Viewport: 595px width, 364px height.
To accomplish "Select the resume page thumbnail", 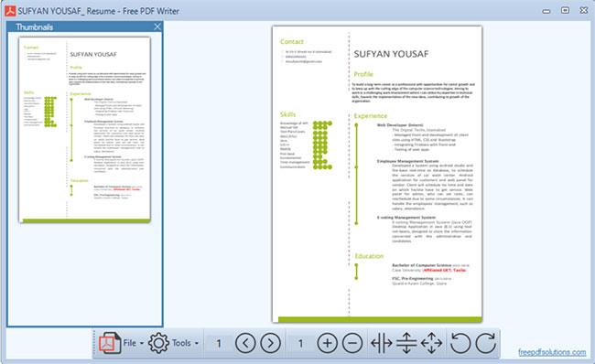I will [84, 130].
